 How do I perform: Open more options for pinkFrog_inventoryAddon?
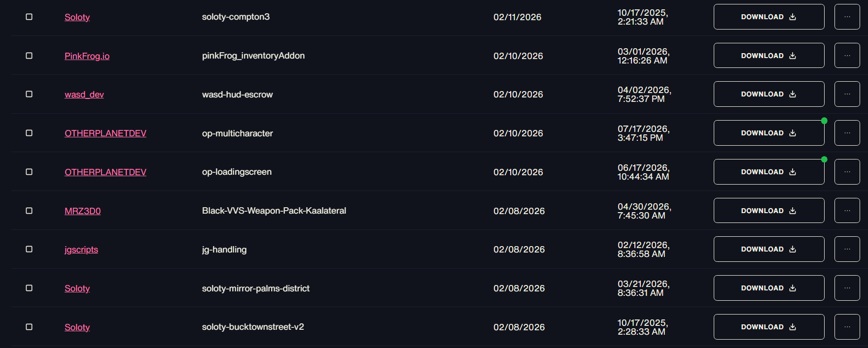(x=847, y=56)
